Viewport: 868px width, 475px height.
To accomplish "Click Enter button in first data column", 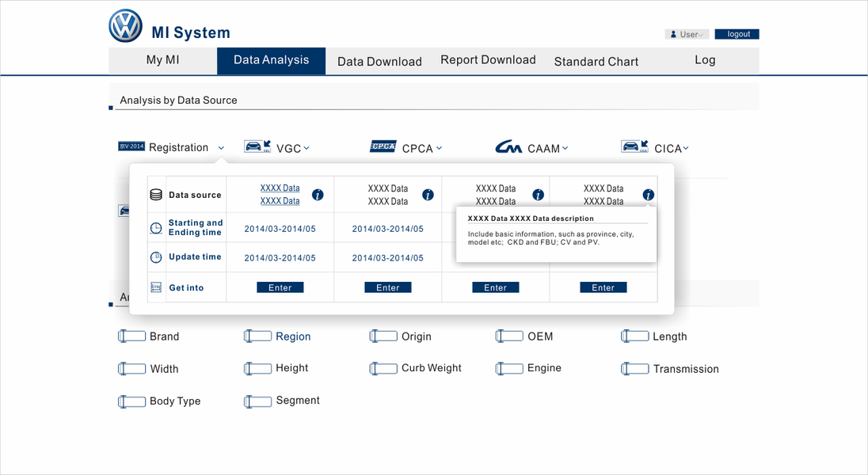I will tap(280, 287).
